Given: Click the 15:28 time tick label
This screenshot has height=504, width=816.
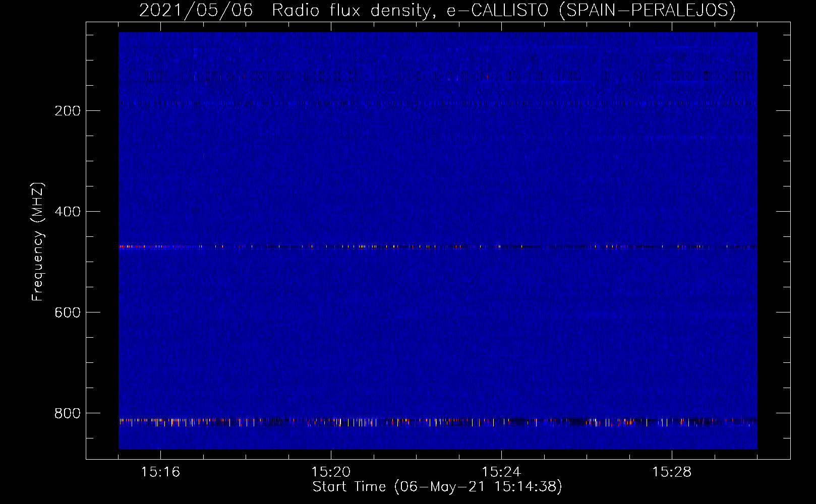Looking at the screenshot, I should tap(672, 472).
